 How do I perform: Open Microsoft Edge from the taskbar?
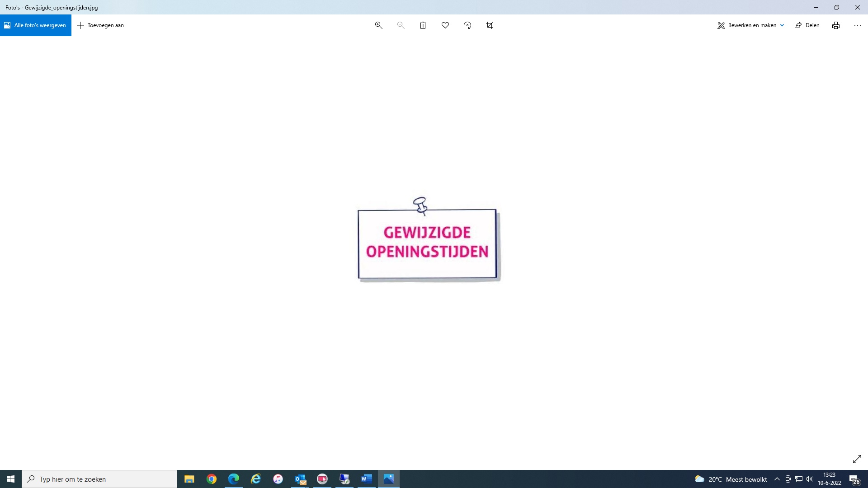tap(234, 479)
